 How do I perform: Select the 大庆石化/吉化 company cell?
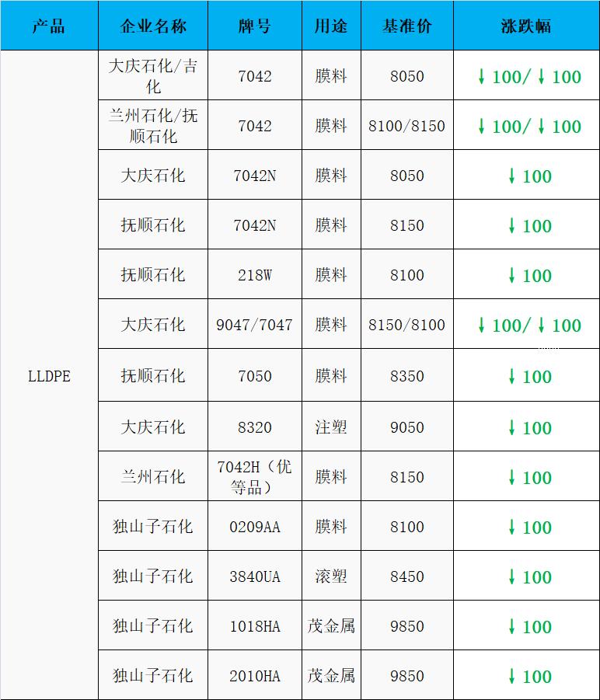(x=153, y=76)
